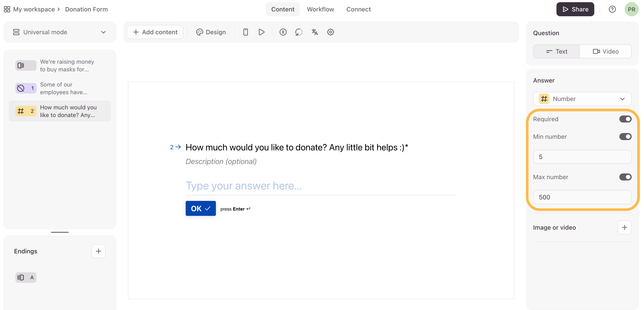
Task: Select ending screen A icon
Action: click(26, 277)
